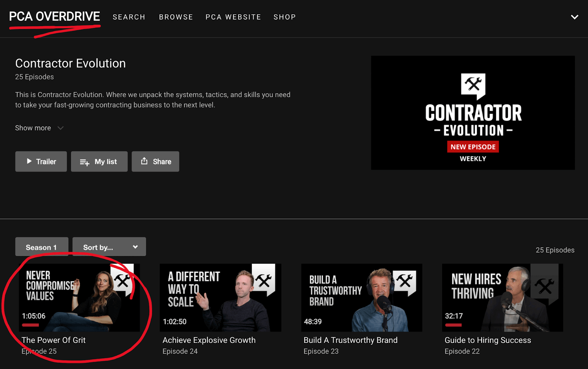588x369 pixels.
Task: Click the 1:02:50 duration label
Action: [x=175, y=322]
